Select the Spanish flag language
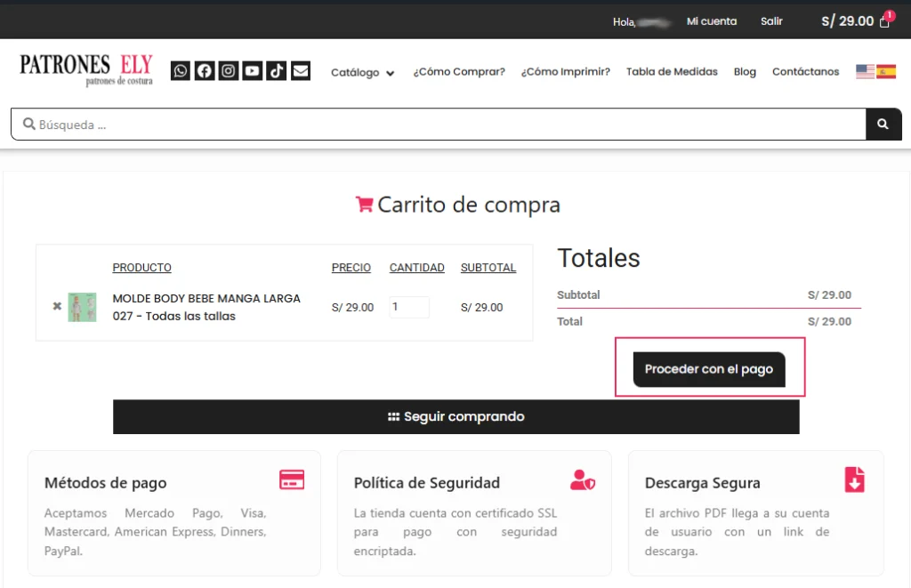Screen dimensions: 911x588 [x=886, y=72]
